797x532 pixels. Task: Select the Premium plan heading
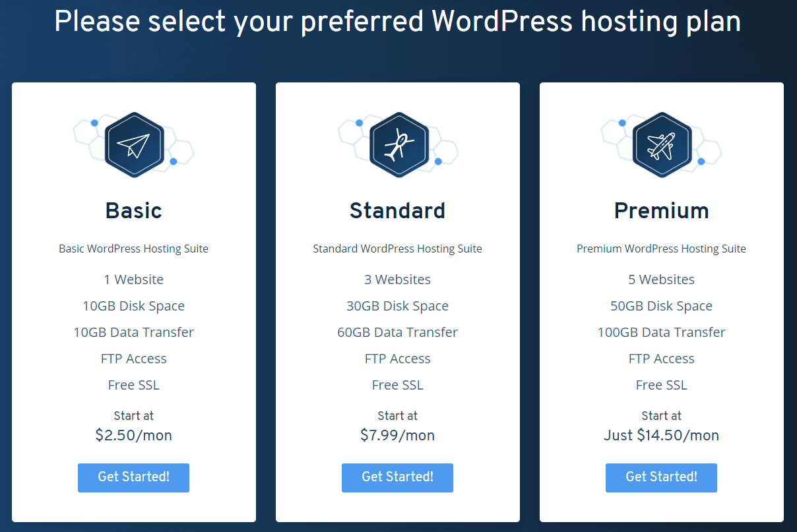[x=661, y=211]
